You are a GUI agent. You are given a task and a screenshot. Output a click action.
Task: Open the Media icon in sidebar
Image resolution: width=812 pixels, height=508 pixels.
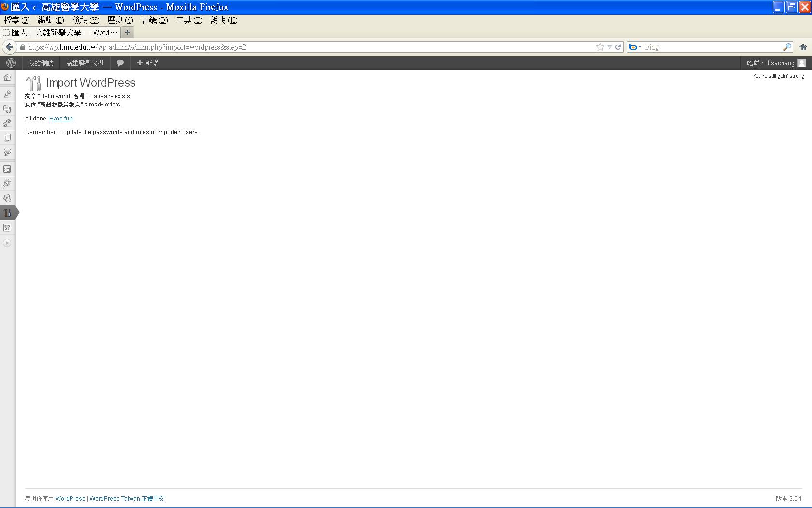7,109
